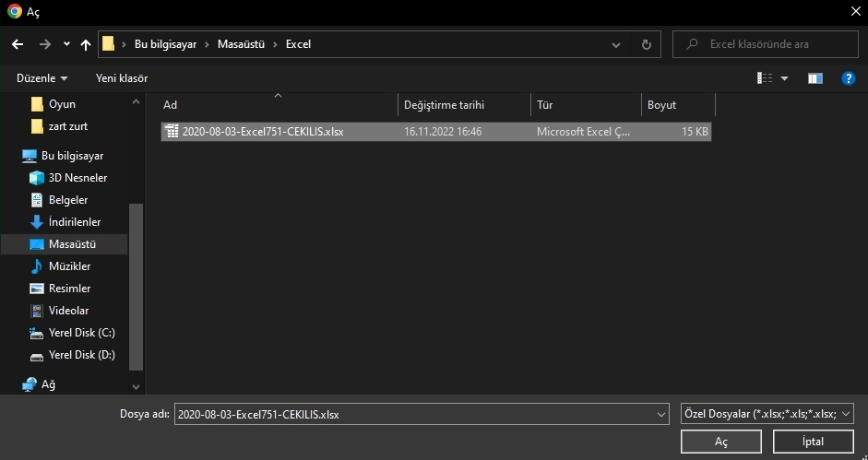
Task: Toggle the preview pane icon
Action: [x=814, y=78]
